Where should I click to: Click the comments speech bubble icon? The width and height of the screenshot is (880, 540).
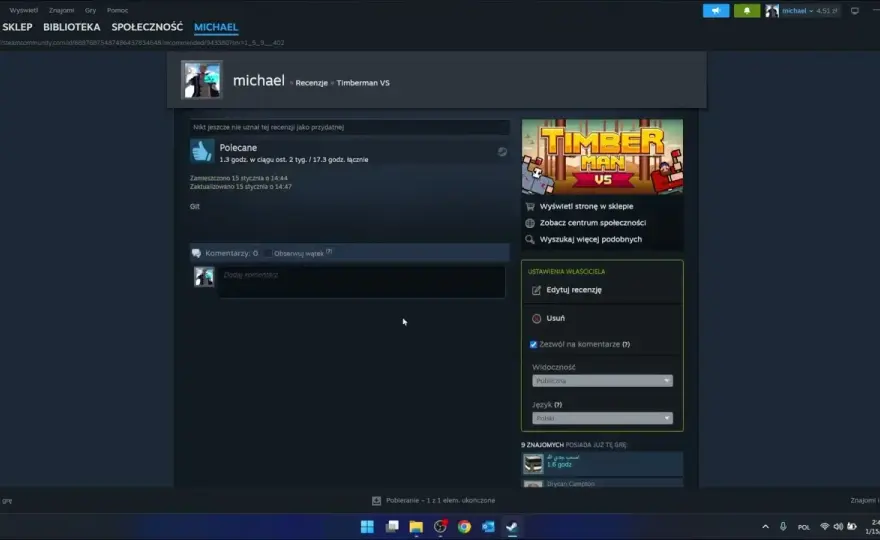point(196,253)
